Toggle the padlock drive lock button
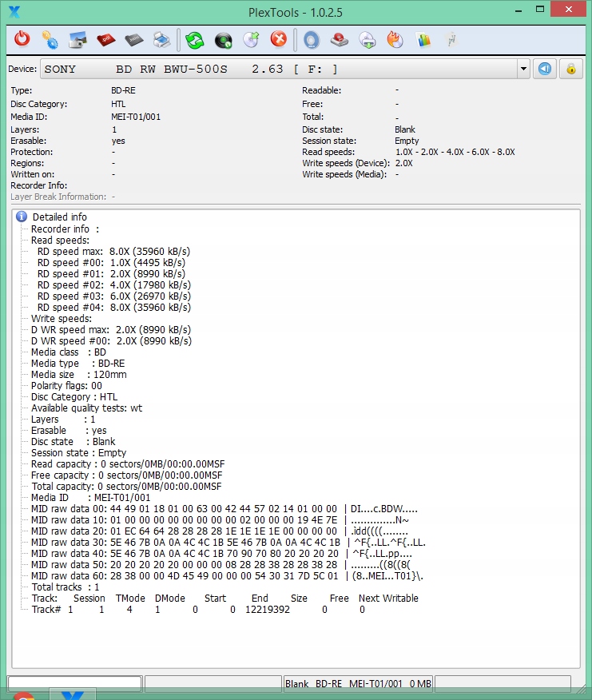 point(570,69)
